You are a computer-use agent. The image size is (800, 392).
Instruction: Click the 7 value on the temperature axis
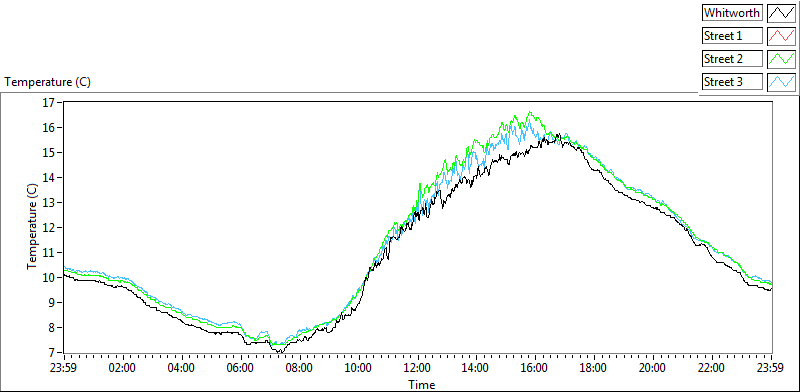[x=52, y=353]
